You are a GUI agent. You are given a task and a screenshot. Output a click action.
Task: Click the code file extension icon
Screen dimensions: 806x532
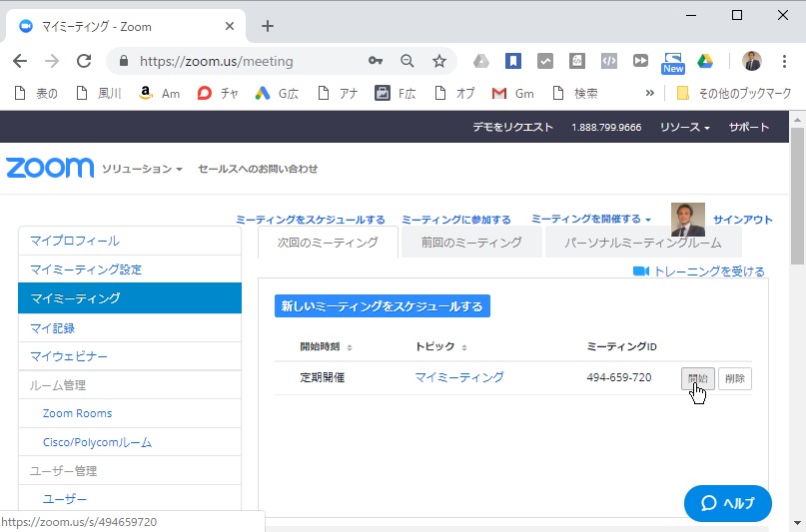pyautogui.click(x=576, y=61)
